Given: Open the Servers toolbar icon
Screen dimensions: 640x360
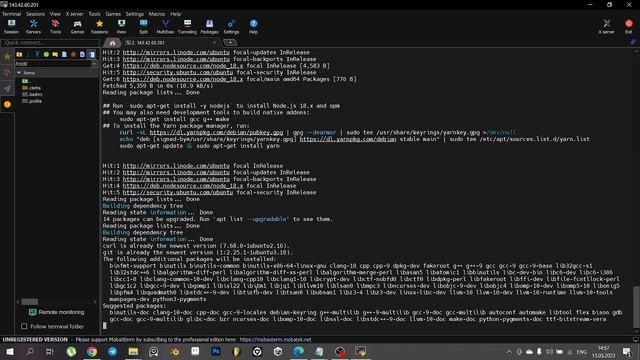Looking at the screenshot, I should click(x=33, y=27).
